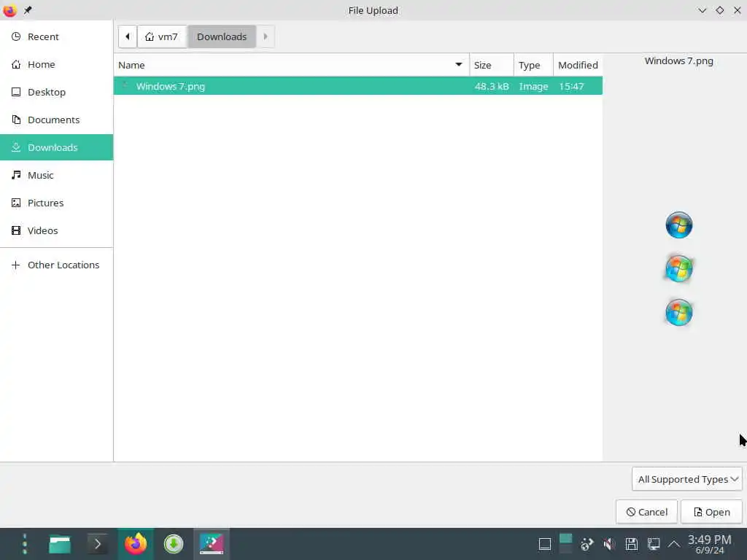The width and height of the screenshot is (747, 560).
Task: Click the 48.3 kB size cell
Action: tap(491, 86)
